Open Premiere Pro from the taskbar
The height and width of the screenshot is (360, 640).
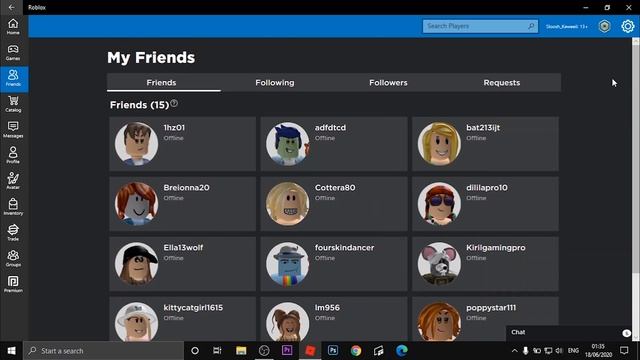(287, 350)
